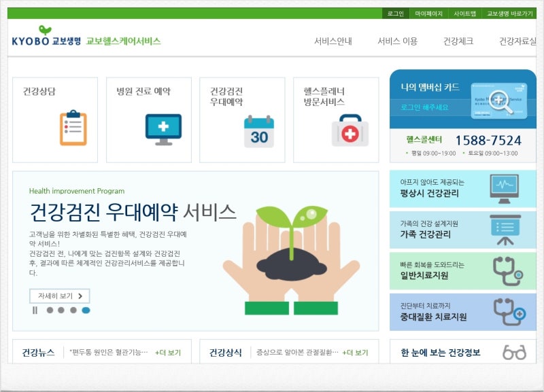This screenshot has height=392, width=544.
Task: Open the 건강상담 clipboard icon
Action: click(73, 128)
